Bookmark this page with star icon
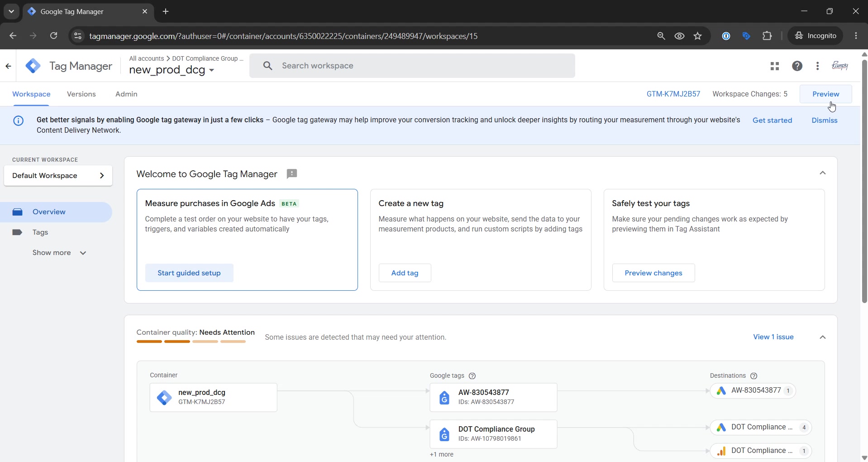Image resolution: width=868 pixels, height=462 pixels. (697, 36)
